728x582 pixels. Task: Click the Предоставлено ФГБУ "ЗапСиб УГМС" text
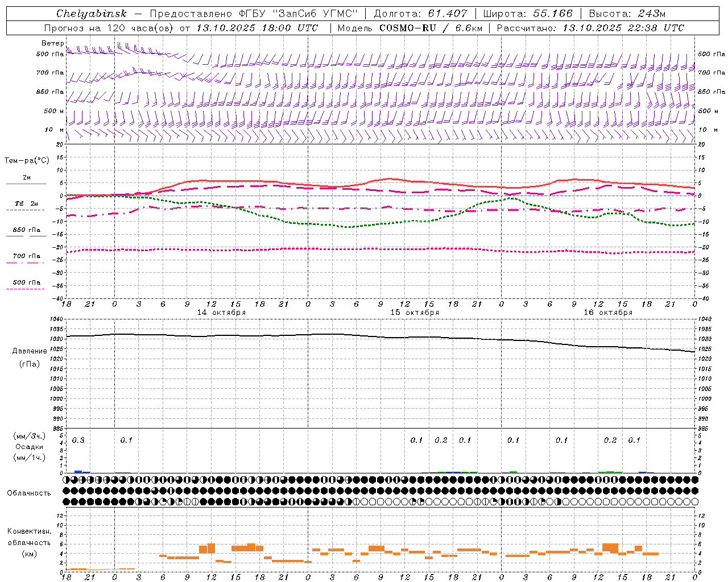(254, 14)
